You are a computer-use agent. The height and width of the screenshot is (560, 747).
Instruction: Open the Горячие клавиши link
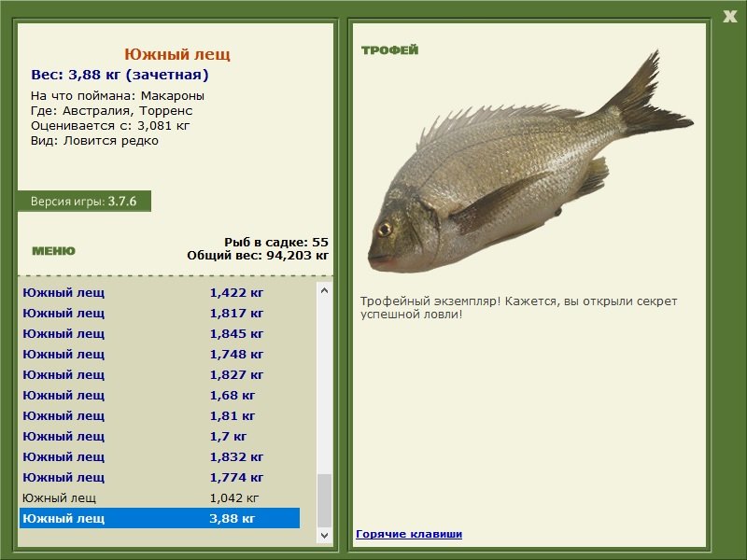tap(409, 534)
